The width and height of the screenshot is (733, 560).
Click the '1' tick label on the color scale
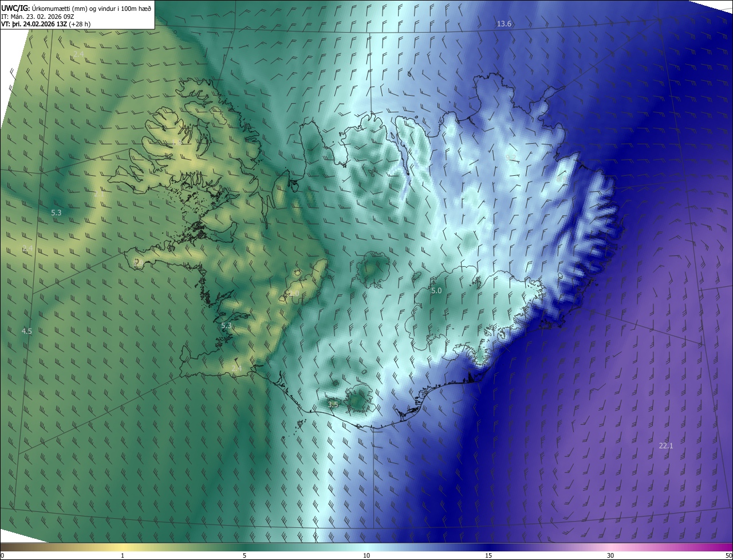(x=123, y=555)
